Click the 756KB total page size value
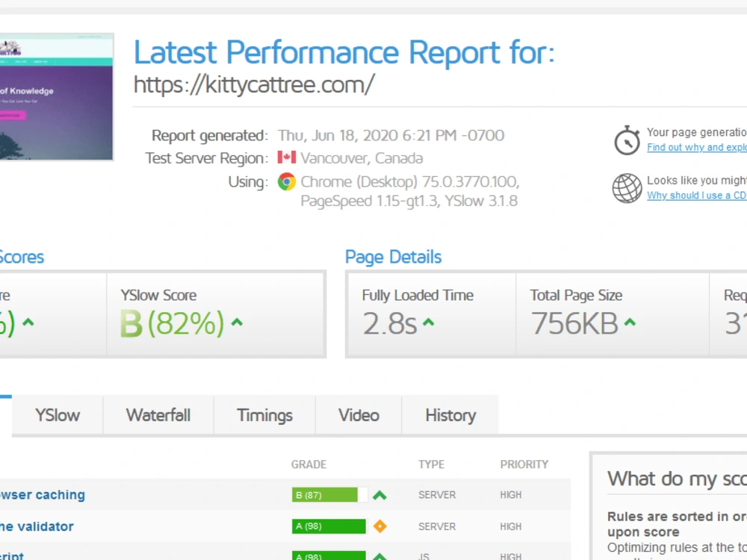 [x=574, y=323]
